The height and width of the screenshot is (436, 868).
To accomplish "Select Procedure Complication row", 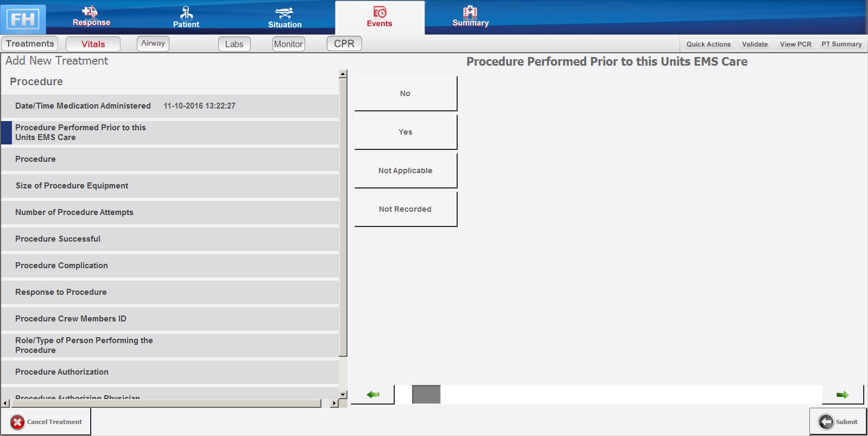I will point(170,266).
